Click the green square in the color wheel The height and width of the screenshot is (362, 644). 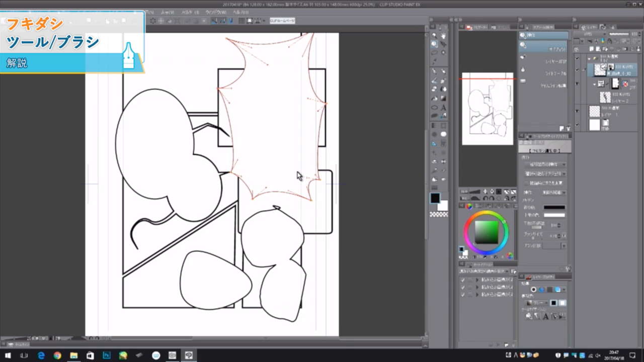[487, 232]
